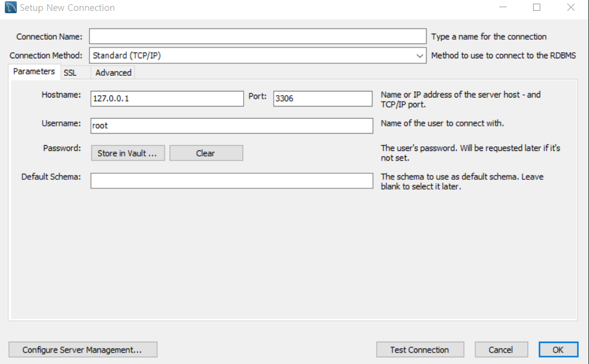Click the Store in Vault button
This screenshot has height=364, width=589.
click(x=128, y=152)
